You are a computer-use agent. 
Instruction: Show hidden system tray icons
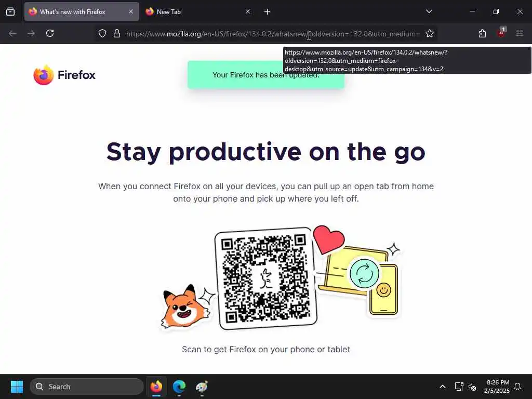click(x=443, y=387)
